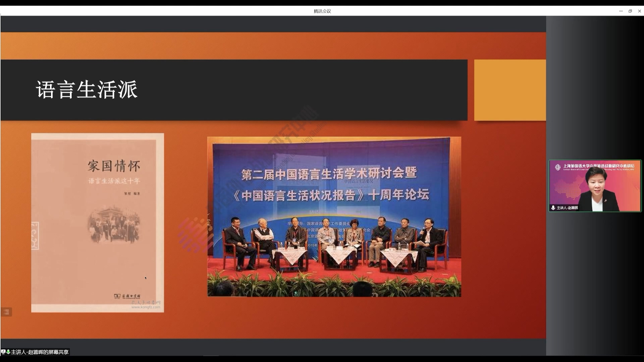The image size is (644, 362).
Task: Click the 语言生活派这十年 subtitle on book
Action: click(x=114, y=181)
